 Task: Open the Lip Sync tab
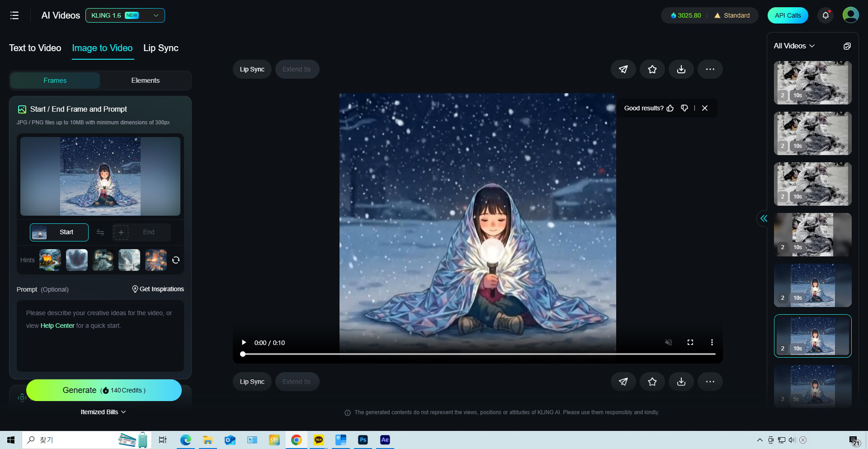pyautogui.click(x=161, y=48)
